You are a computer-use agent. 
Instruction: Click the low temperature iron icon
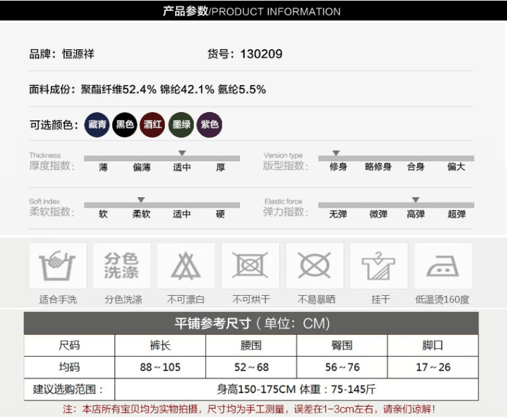pyautogui.click(x=443, y=265)
